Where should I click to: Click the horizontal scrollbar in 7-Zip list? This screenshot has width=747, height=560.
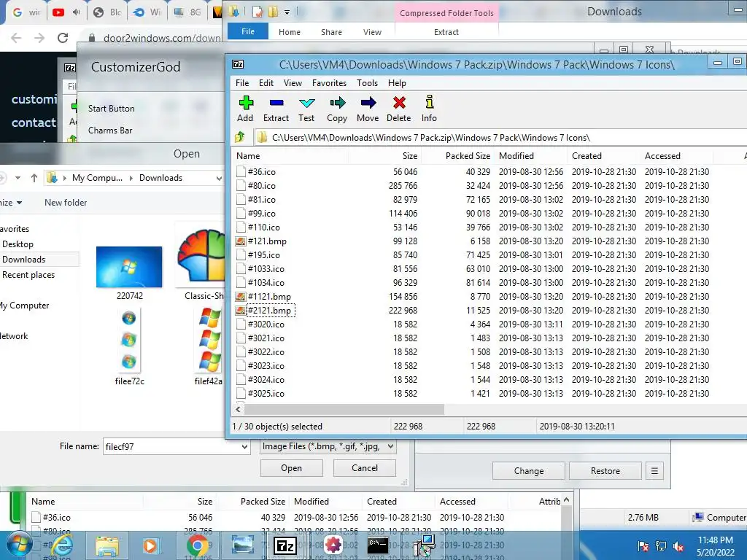[344, 410]
